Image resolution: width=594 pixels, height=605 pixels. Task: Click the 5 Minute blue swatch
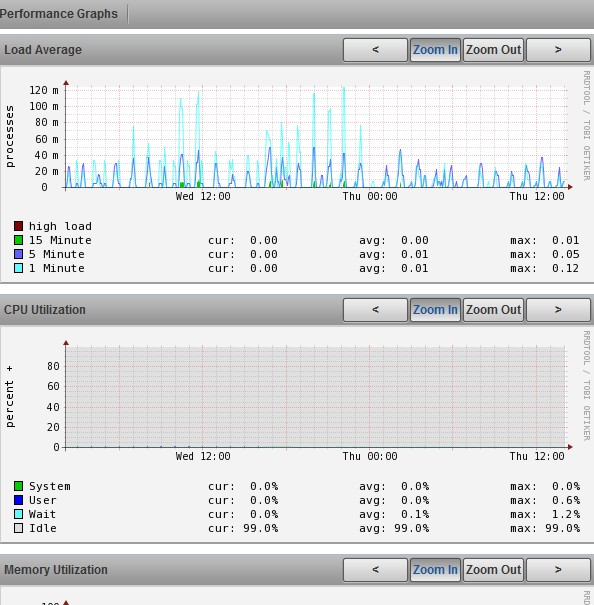(19, 254)
